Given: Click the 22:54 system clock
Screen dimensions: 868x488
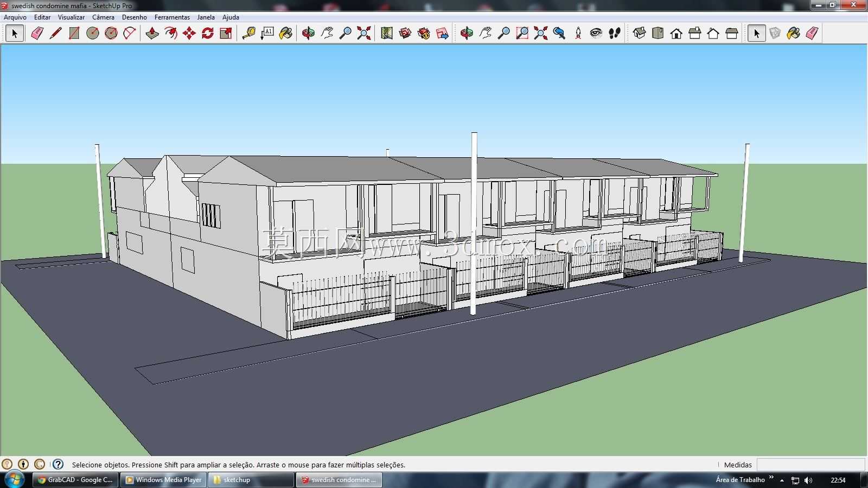Looking at the screenshot, I should [838, 480].
